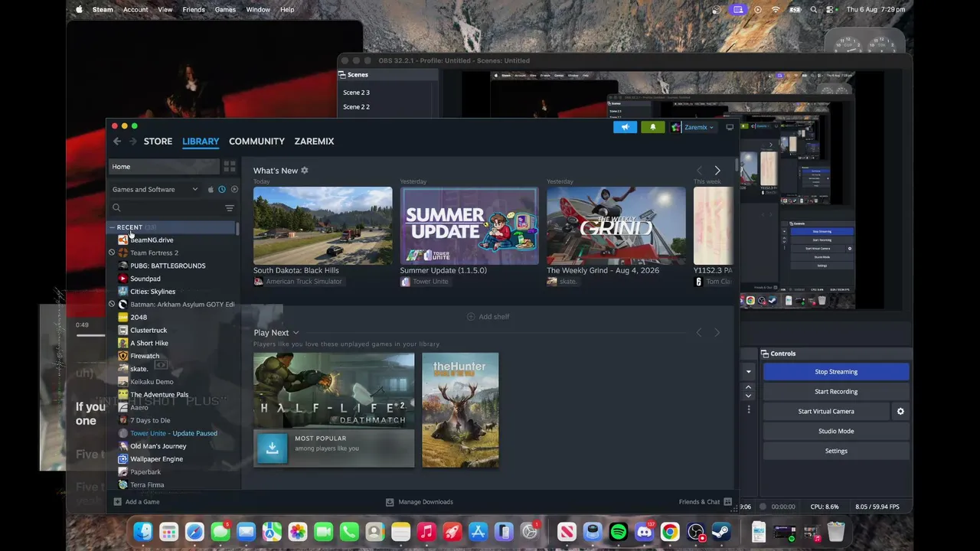Open the Play Next shelf dropdown
Screen dimensions: 980x551
pos(296,333)
